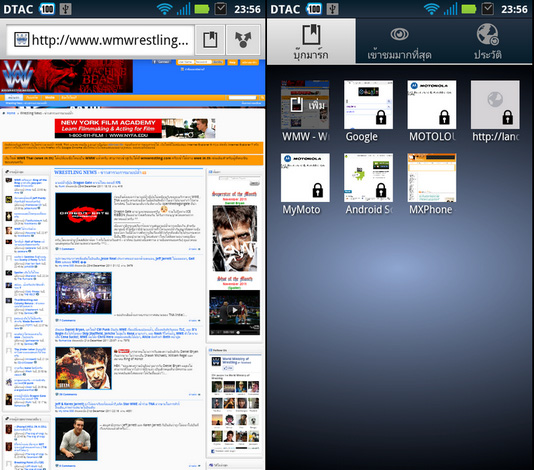
Task: Play the video in the right sidebar
Action: [234, 311]
